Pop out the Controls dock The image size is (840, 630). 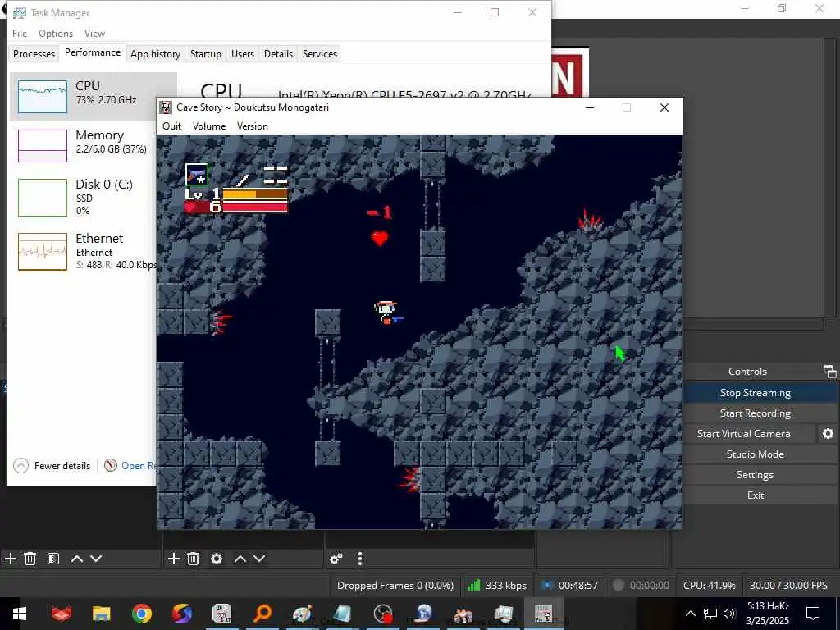click(829, 372)
